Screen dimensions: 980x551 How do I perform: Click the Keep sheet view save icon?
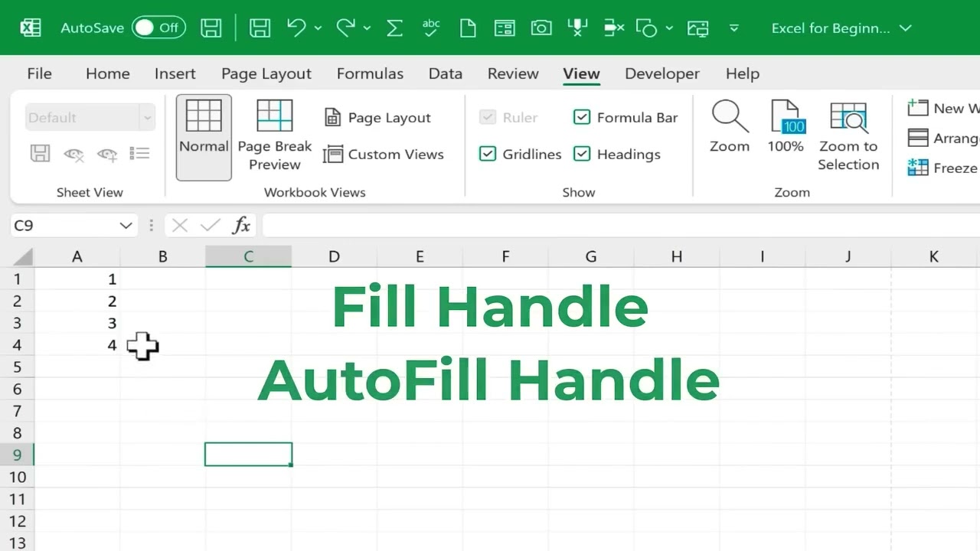click(x=40, y=154)
